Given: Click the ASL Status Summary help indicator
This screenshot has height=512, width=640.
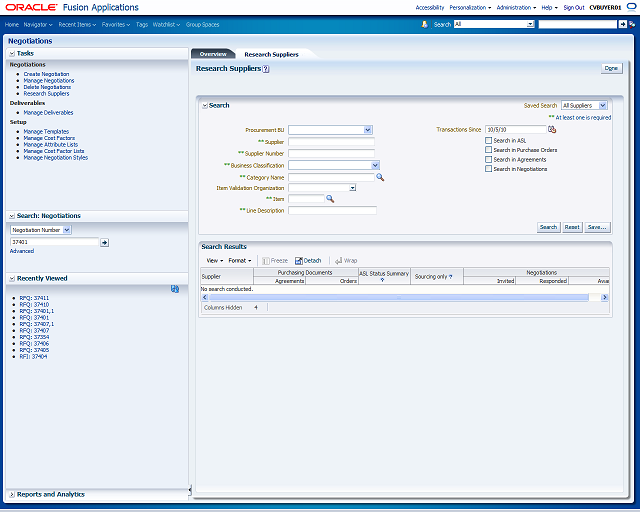Looking at the screenshot, I should point(382,280).
